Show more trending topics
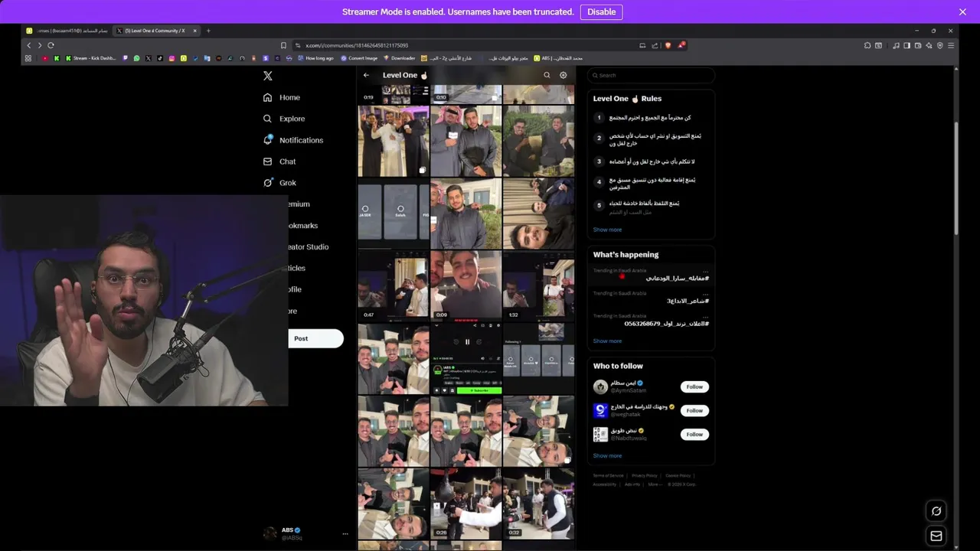This screenshot has height=551, width=980. tap(607, 341)
